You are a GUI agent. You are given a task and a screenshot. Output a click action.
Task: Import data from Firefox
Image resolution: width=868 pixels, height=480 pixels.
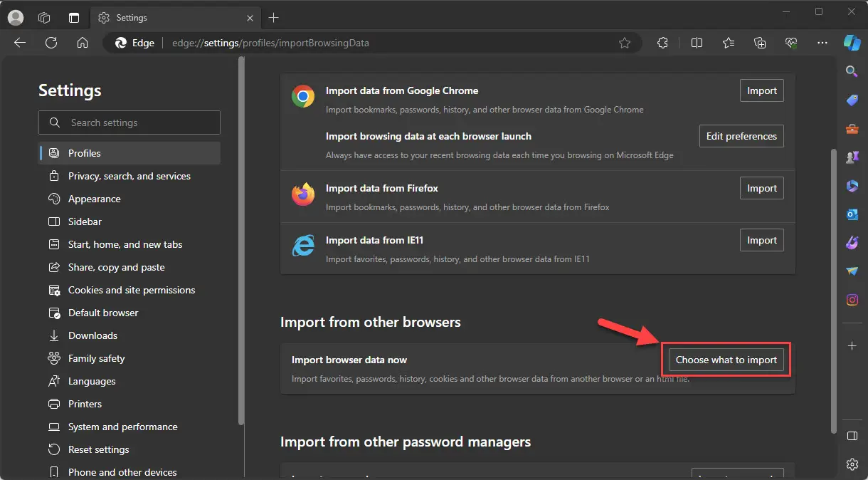coord(762,188)
